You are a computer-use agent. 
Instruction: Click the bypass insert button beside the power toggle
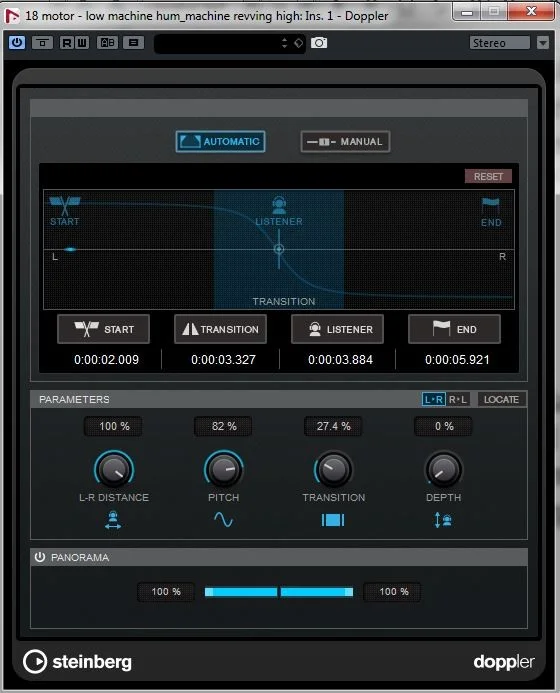coord(42,43)
